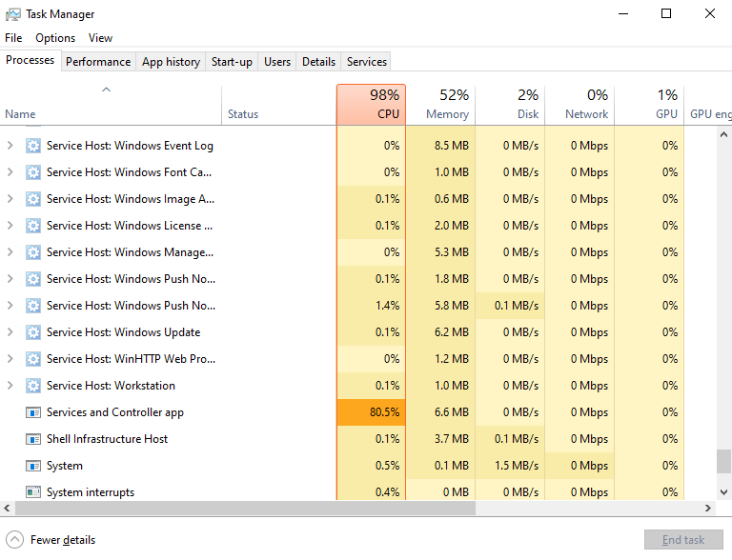Viewport: 732px width, 560px height.
Task: Click the horizontal scrollbar left arrow
Action: click(7, 508)
